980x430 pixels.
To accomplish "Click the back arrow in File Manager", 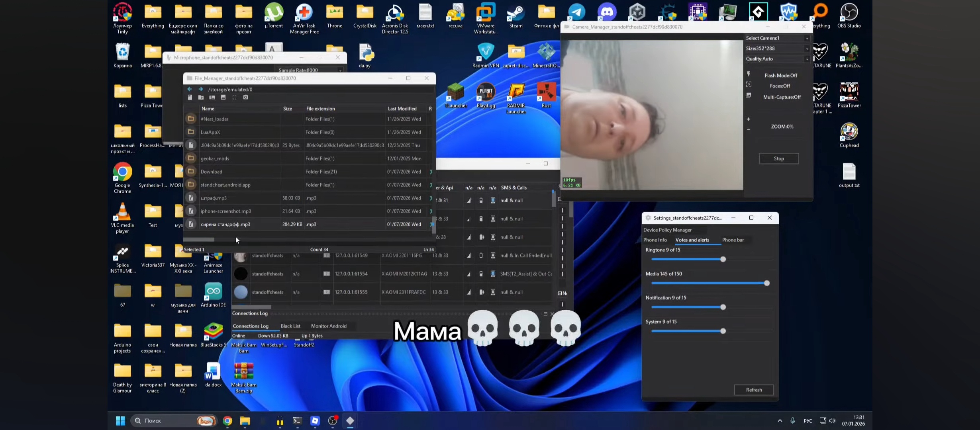I will (190, 89).
